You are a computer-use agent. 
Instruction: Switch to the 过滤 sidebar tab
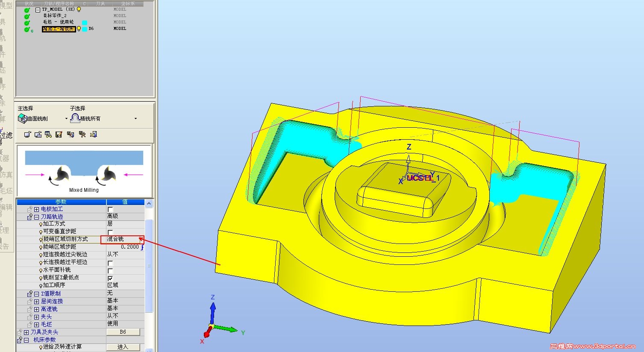click(6, 135)
